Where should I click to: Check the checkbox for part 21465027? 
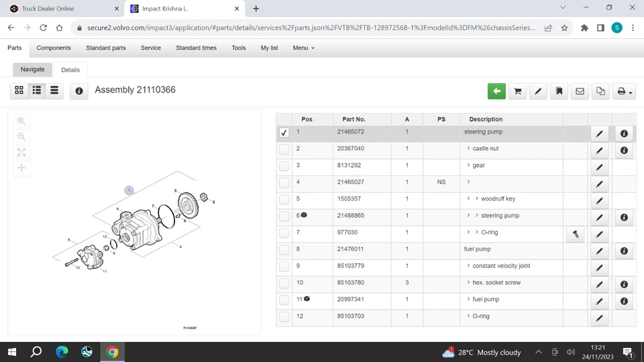click(x=284, y=183)
